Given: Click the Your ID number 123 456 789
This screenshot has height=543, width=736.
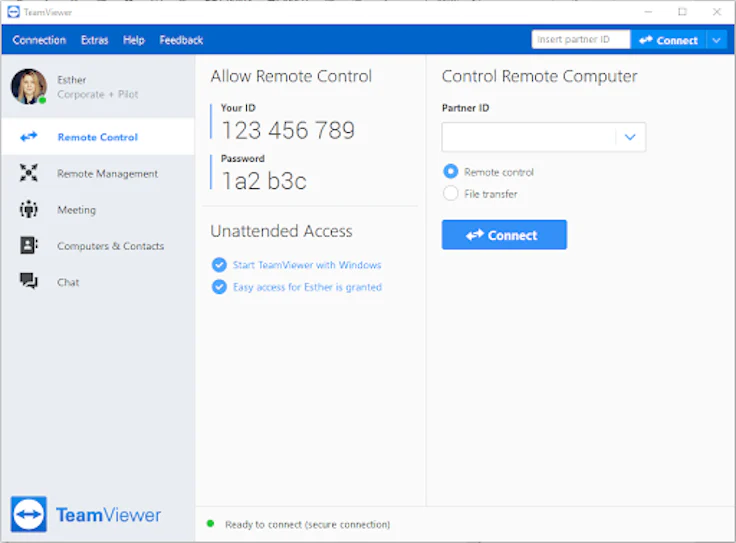Looking at the screenshot, I should [288, 130].
